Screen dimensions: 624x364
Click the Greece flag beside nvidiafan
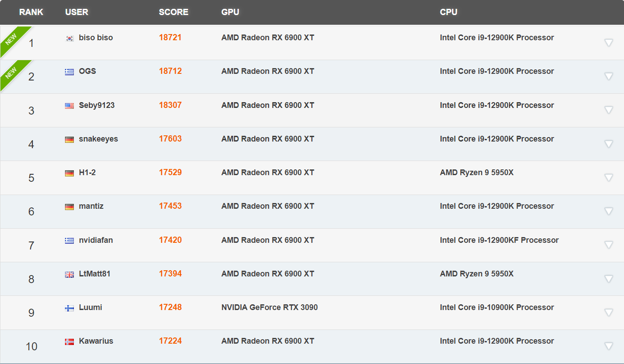click(69, 240)
